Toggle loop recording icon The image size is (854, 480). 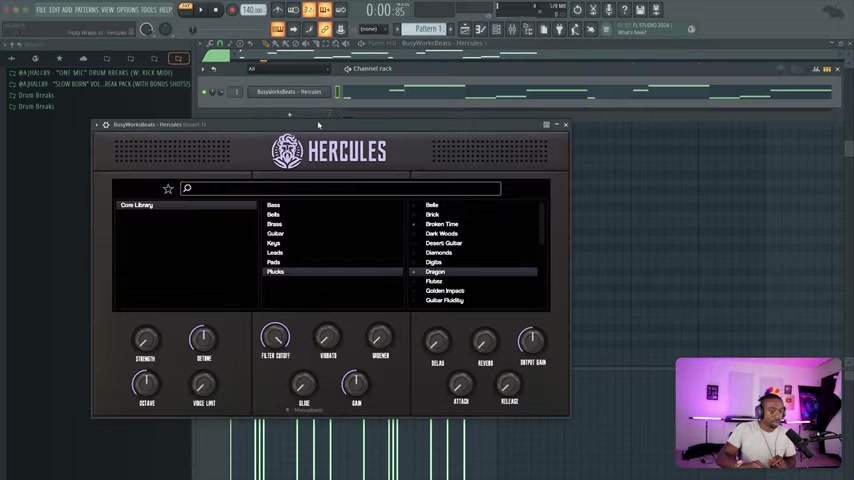(x=340, y=10)
